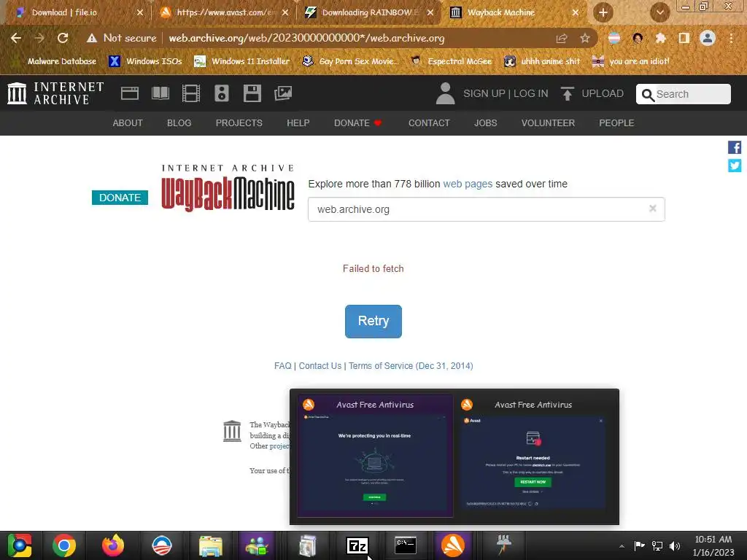The image size is (747, 560).
Task: Click the HELP menu item
Action: point(298,122)
